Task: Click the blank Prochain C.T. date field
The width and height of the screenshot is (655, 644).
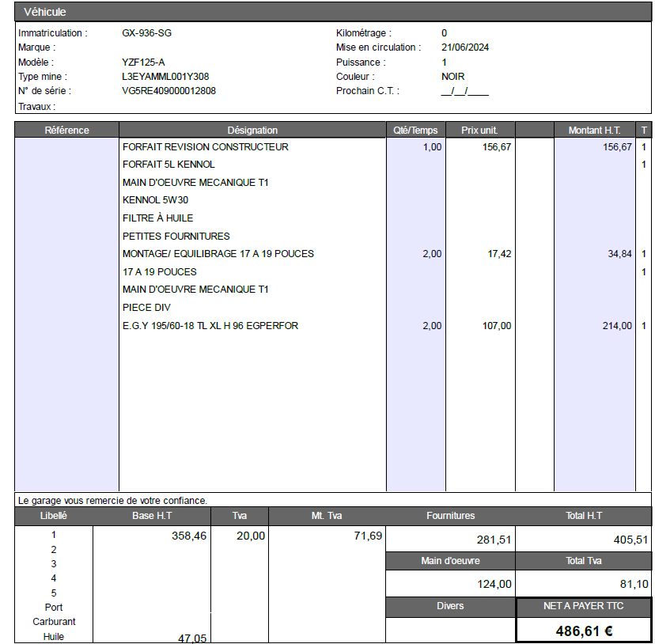Action: coord(465,91)
